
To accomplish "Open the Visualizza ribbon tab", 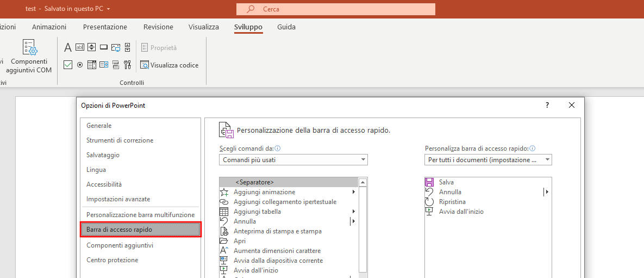I will [x=204, y=27].
